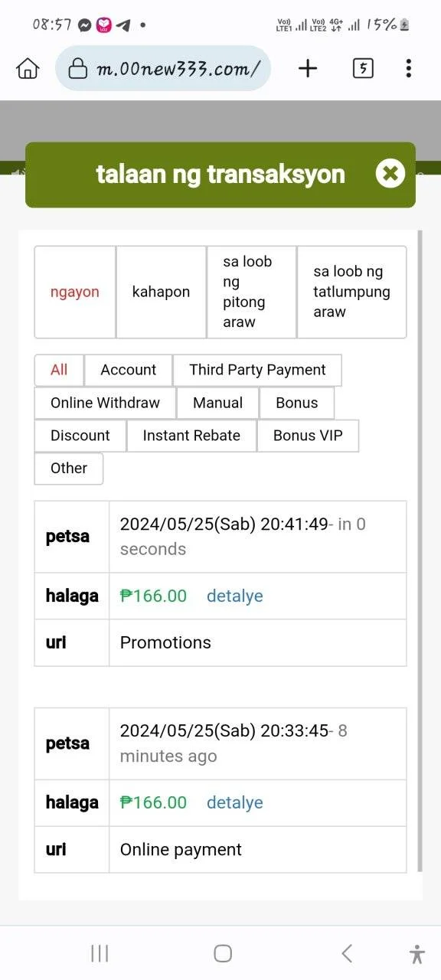Open detalye link for Online payment transaction

click(x=235, y=802)
